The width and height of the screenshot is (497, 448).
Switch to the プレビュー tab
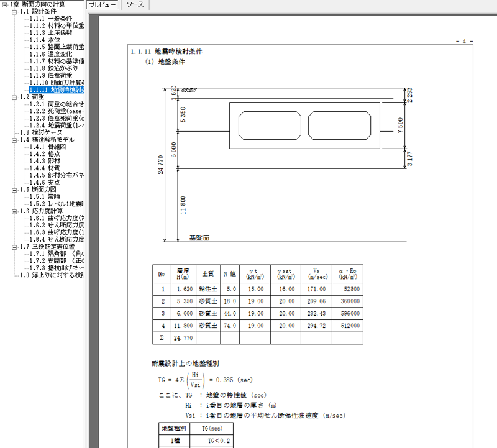coord(102,5)
